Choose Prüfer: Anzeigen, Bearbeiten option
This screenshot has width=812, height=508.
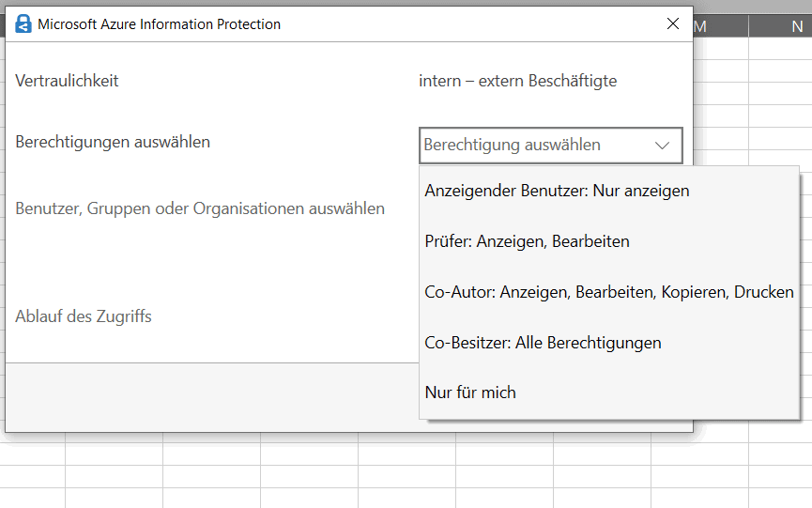[609, 241]
